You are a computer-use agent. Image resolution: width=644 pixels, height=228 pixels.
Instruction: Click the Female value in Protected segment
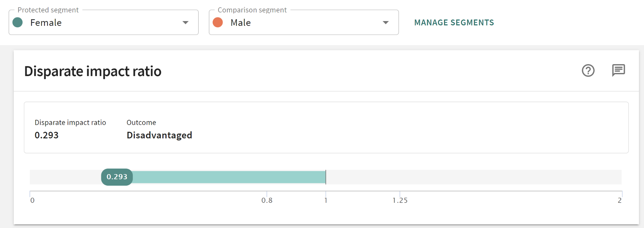coord(46,23)
